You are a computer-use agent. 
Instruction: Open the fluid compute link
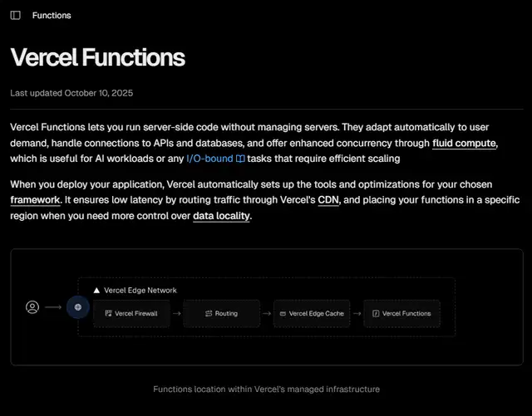[465, 143]
